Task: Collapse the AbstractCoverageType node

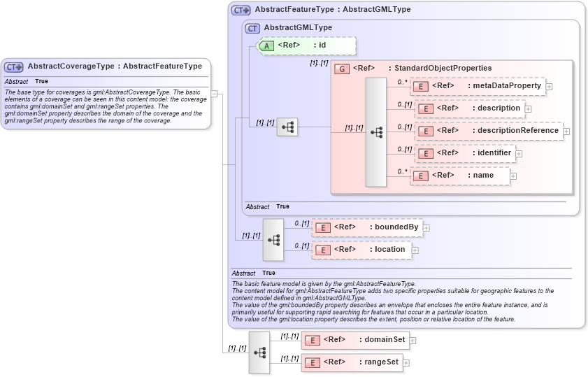Action: [x=214, y=94]
